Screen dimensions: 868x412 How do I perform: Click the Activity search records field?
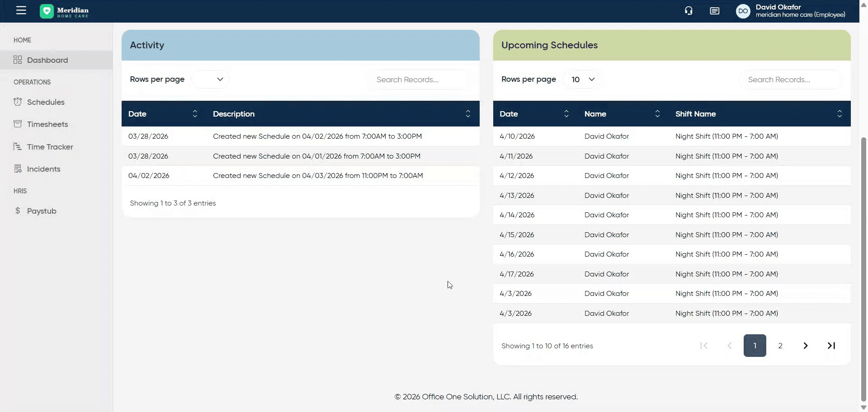[418, 80]
